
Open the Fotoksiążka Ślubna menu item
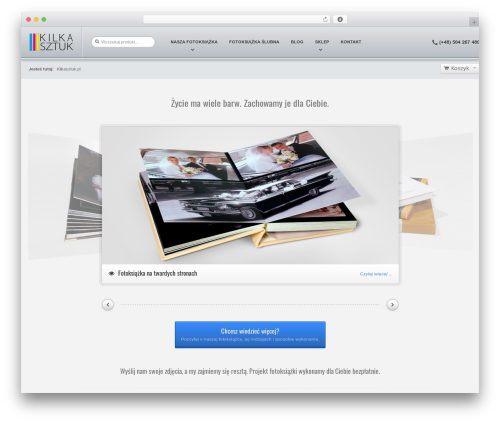coord(254,42)
